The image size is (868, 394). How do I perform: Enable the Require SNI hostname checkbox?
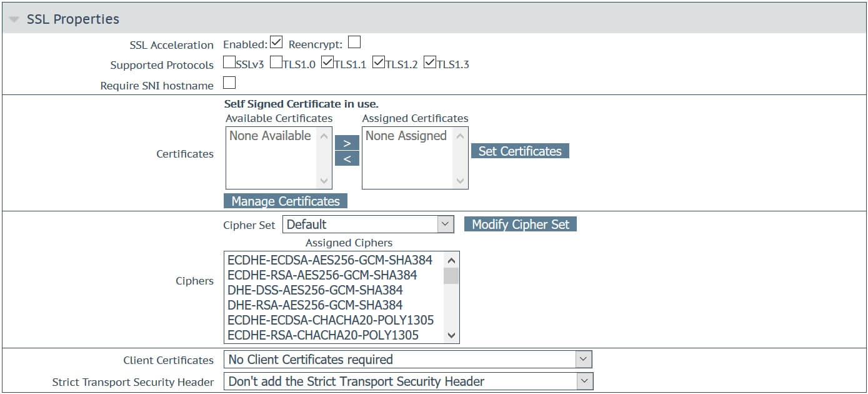click(229, 82)
